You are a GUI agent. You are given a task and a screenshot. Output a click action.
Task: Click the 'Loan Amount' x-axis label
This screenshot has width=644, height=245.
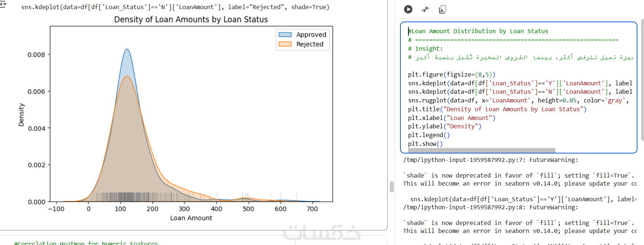191,218
